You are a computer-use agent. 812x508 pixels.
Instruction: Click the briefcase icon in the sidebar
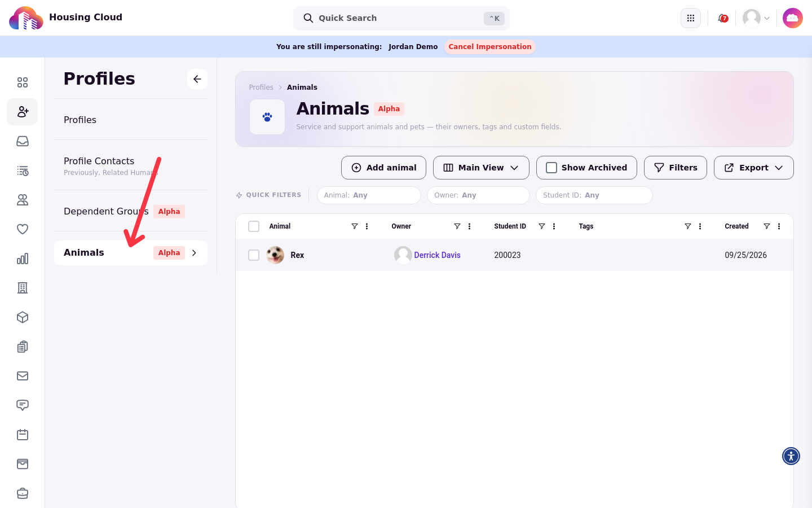23,493
